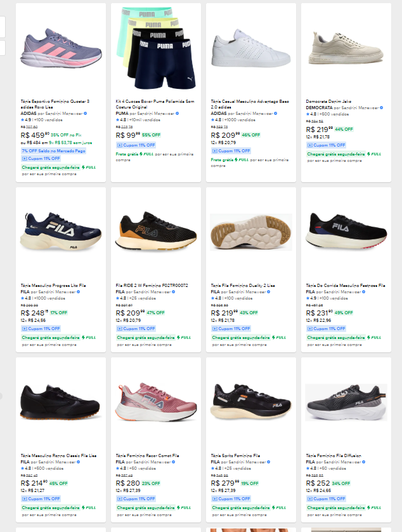
Task: Click verified badge on Adidas Questar listing
Action: (85, 113)
